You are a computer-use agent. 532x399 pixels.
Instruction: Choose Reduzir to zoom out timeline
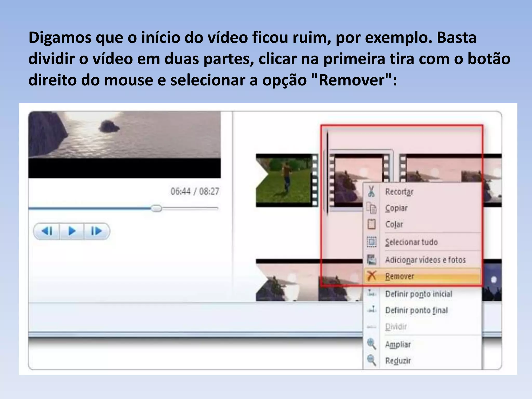tap(423, 361)
